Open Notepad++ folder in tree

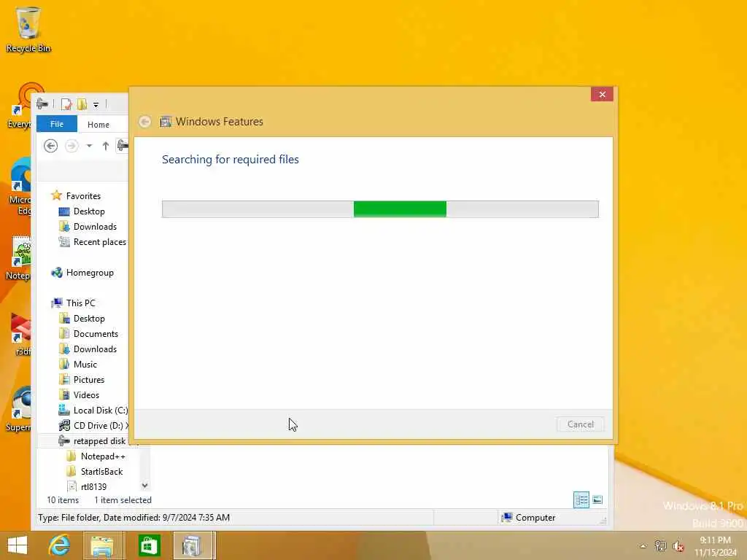click(103, 456)
